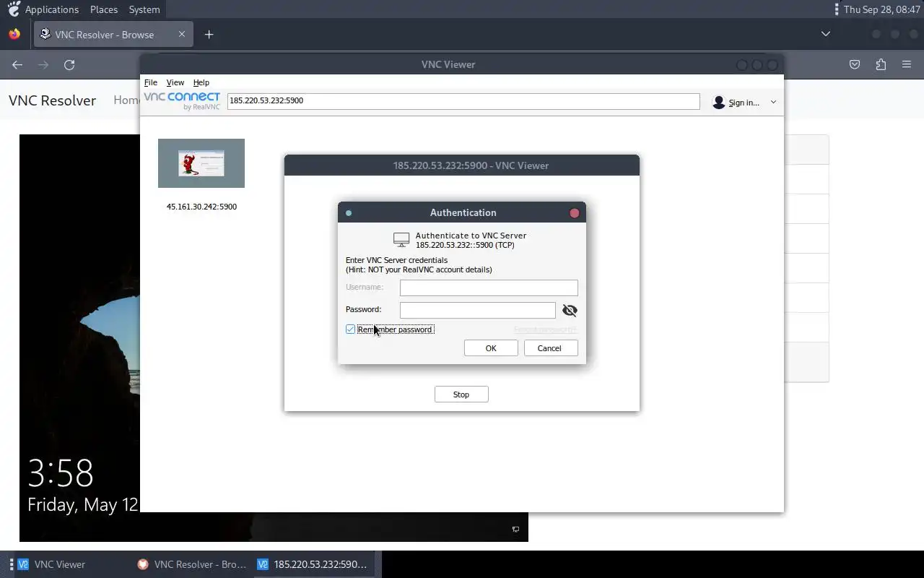Click the top panel menu dots icon

(837, 9)
